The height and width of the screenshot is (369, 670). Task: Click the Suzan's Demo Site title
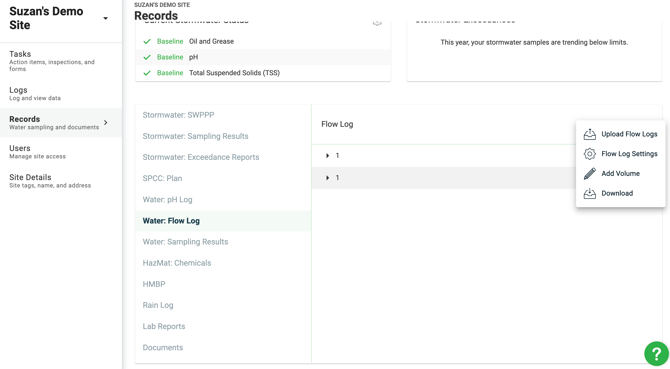pos(46,18)
